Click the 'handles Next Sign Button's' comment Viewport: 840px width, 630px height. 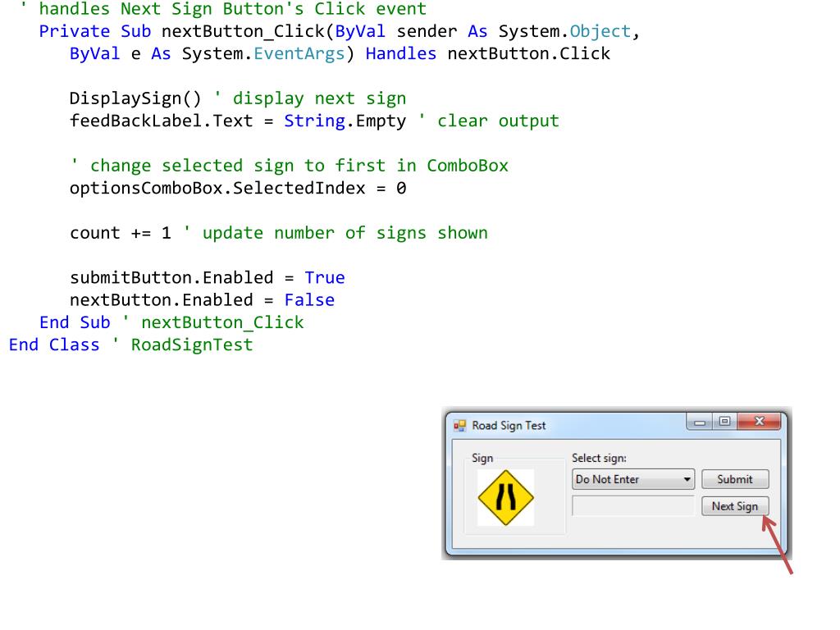point(223,9)
